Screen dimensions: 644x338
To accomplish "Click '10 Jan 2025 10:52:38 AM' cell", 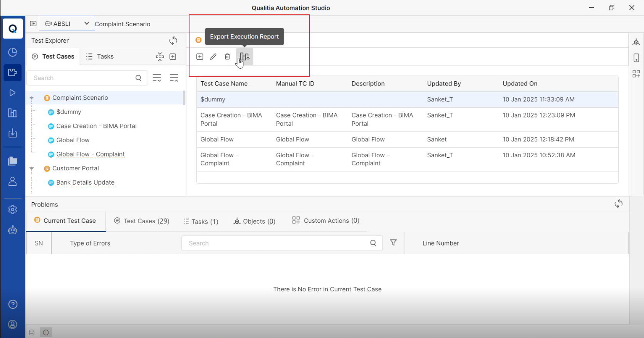I will [x=539, y=155].
